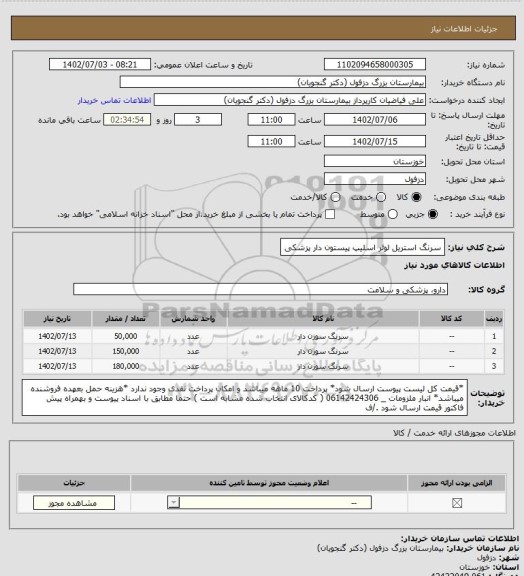This screenshot has width=524, height=576.
Task: Click the نام کالا column header
Action: tap(323, 318)
